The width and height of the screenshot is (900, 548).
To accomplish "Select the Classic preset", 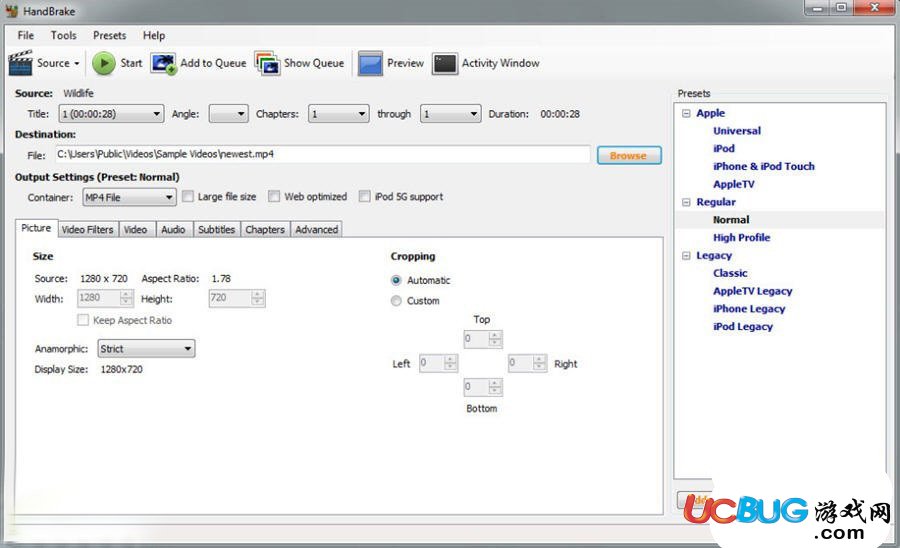I will (730, 273).
